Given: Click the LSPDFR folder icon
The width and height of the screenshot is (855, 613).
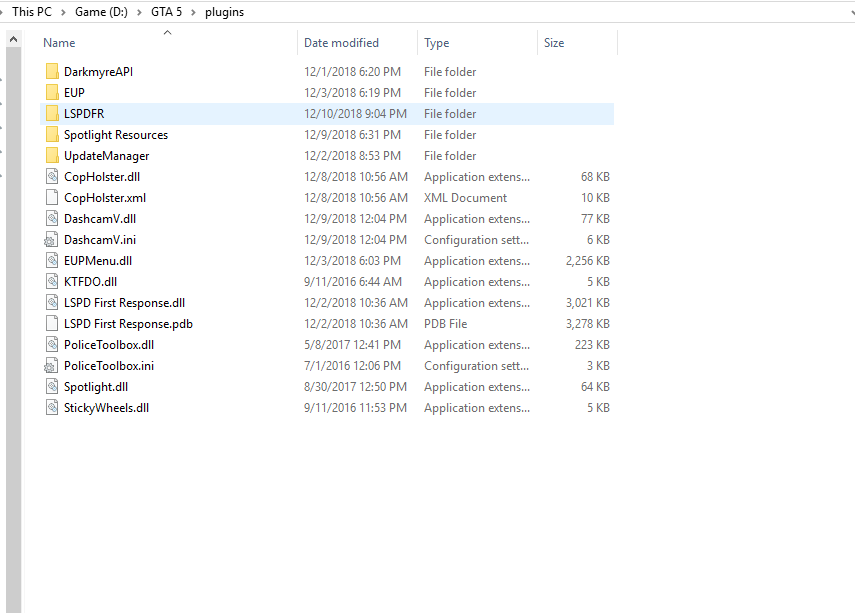Looking at the screenshot, I should click(52, 113).
